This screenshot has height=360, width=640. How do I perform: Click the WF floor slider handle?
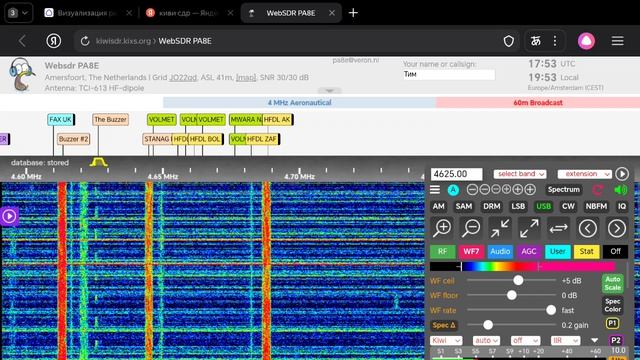tap(511, 295)
